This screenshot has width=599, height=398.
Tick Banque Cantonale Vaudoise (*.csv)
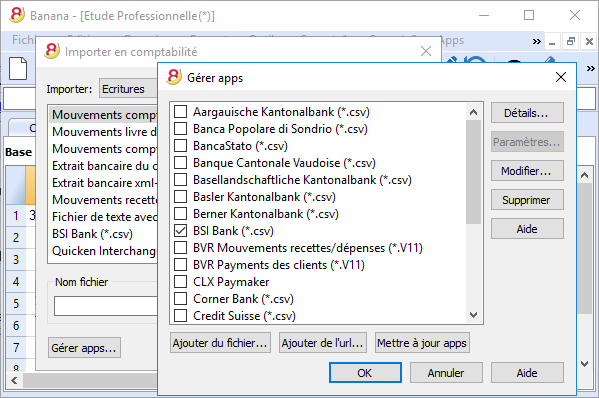pyautogui.click(x=180, y=163)
